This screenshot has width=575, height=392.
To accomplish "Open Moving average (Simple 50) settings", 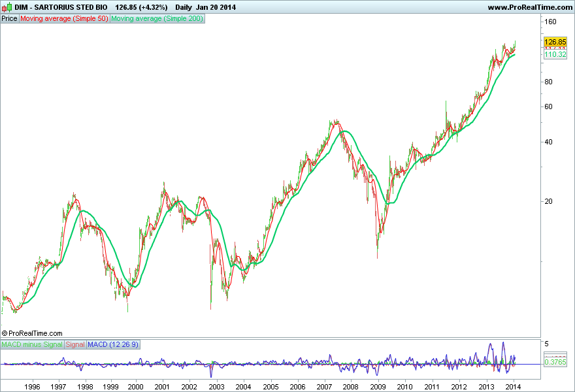I will [x=64, y=18].
